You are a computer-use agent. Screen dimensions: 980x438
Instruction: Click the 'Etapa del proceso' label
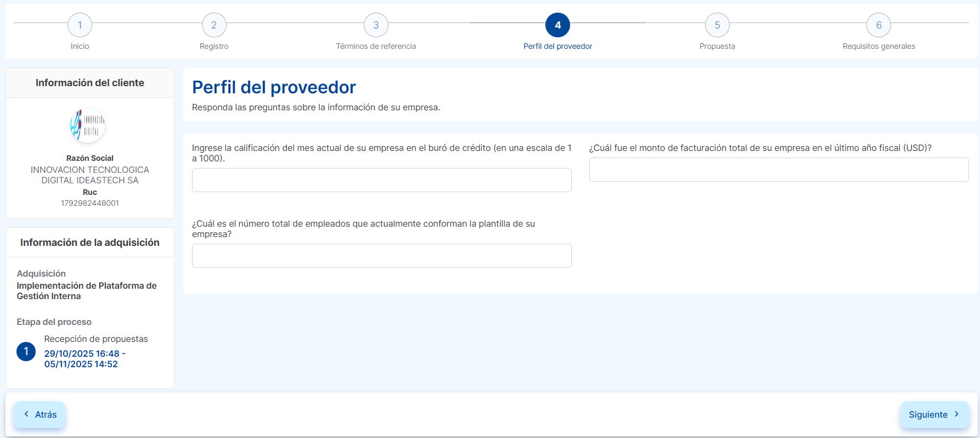point(54,322)
